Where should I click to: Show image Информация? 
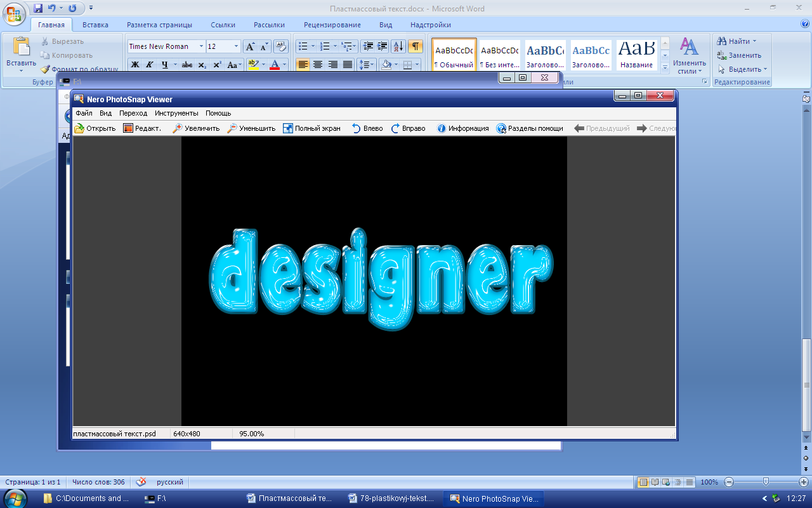click(x=462, y=128)
